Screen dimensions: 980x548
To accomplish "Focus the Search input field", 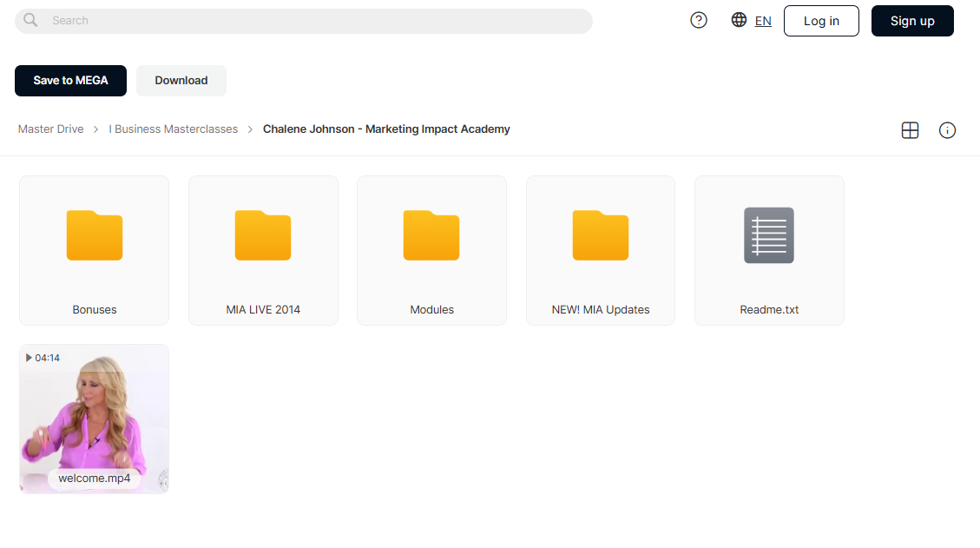I will pos(304,21).
